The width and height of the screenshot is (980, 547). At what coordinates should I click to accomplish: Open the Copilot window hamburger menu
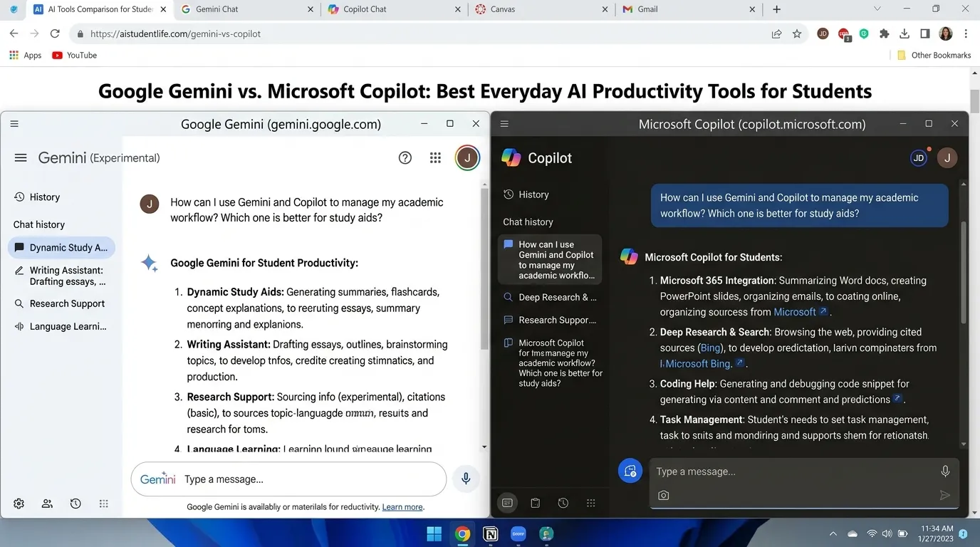pyautogui.click(x=505, y=124)
